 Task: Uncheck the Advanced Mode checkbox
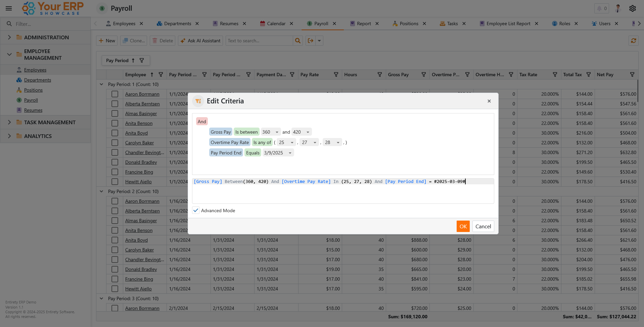(x=196, y=211)
